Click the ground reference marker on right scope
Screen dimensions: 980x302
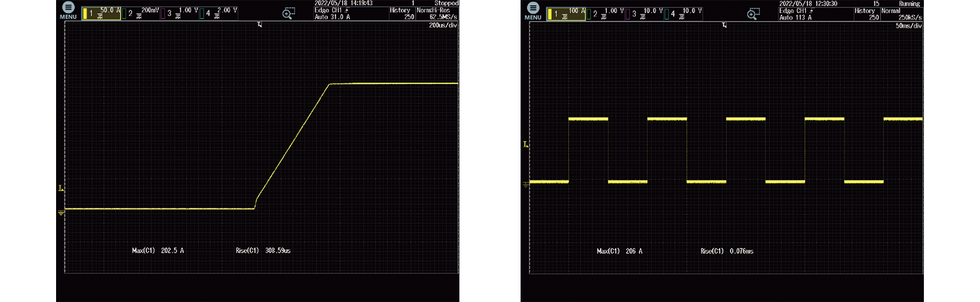526,184
